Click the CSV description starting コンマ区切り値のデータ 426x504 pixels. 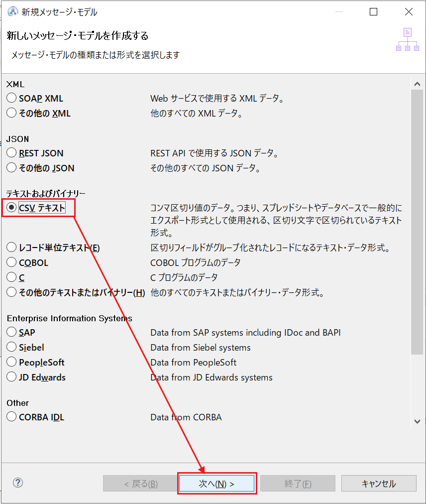point(276,220)
